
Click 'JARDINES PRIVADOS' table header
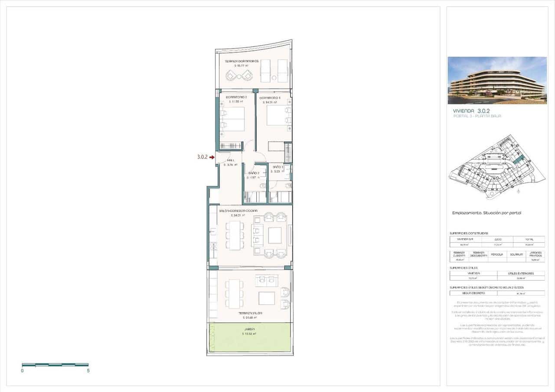[535, 254]
